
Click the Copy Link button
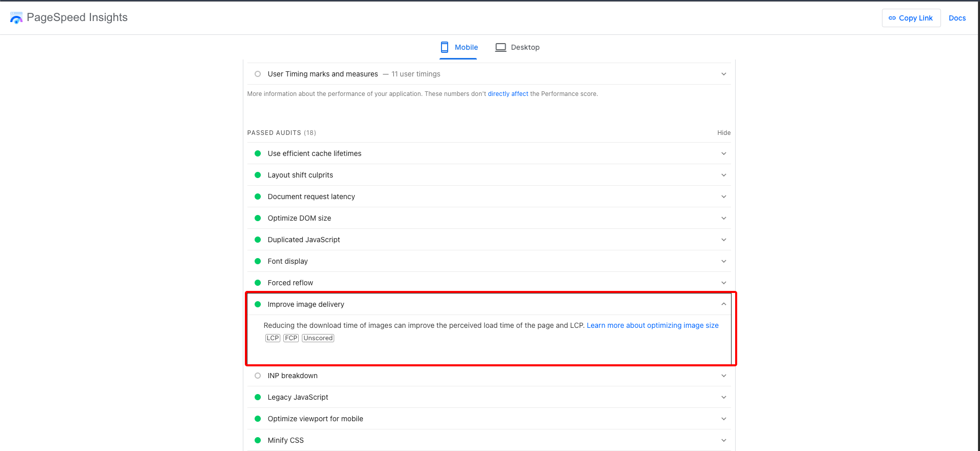coord(911,18)
